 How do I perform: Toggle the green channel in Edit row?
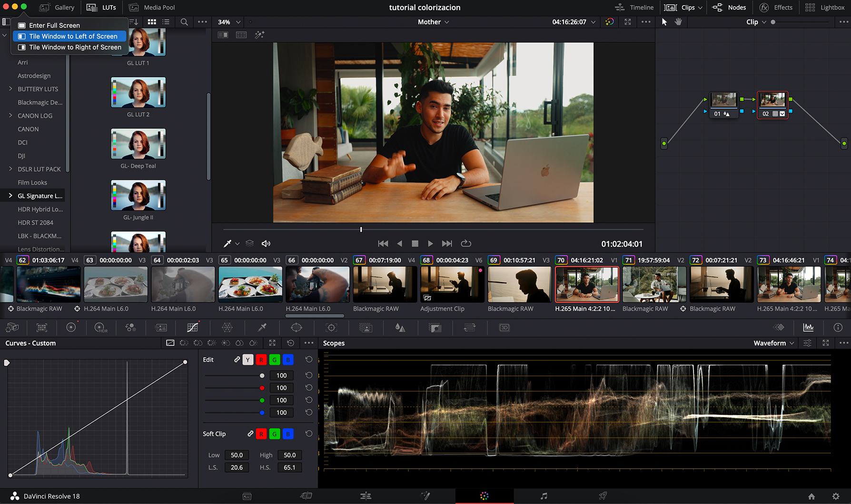point(275,360)
